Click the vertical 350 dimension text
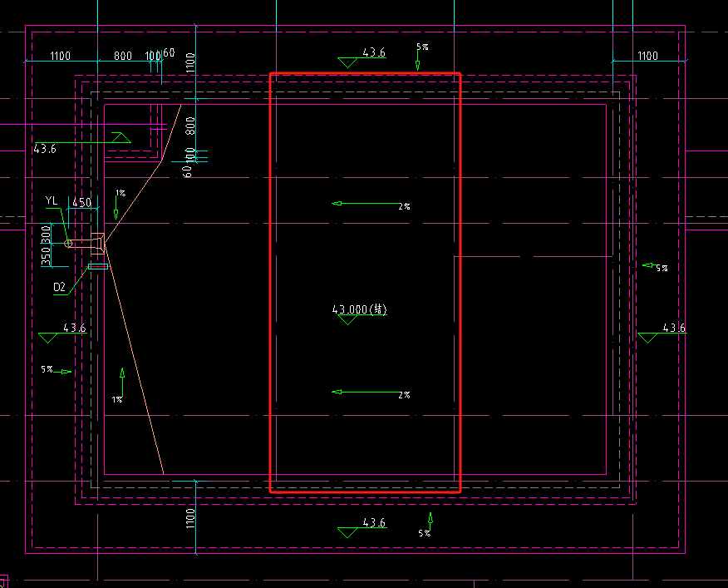The width and height of the screenshot is (728, 588). [x=46, y=256]
